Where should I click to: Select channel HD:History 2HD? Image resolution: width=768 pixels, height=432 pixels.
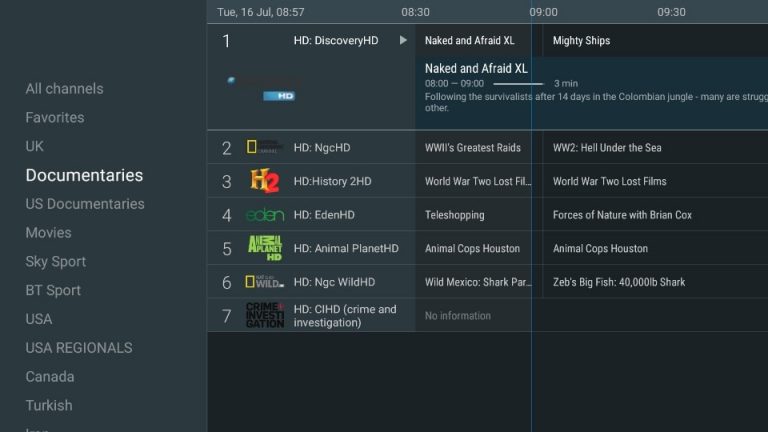332,181
